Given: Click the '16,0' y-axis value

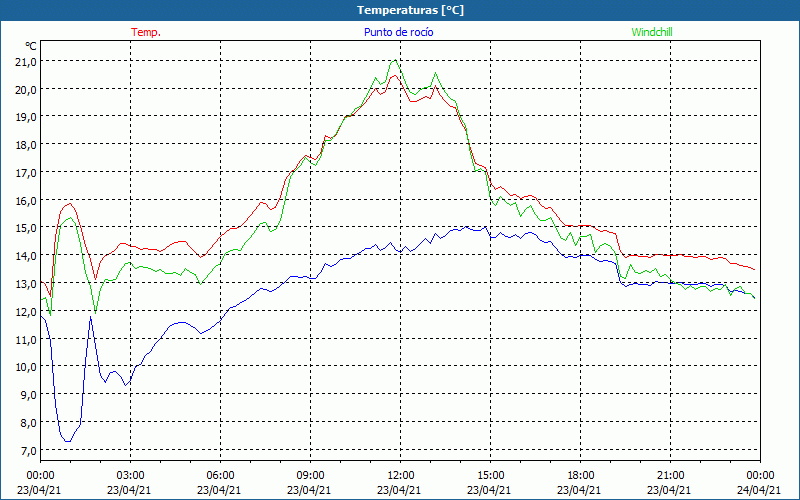Looking at the screenshot, I should coord(27,201).
